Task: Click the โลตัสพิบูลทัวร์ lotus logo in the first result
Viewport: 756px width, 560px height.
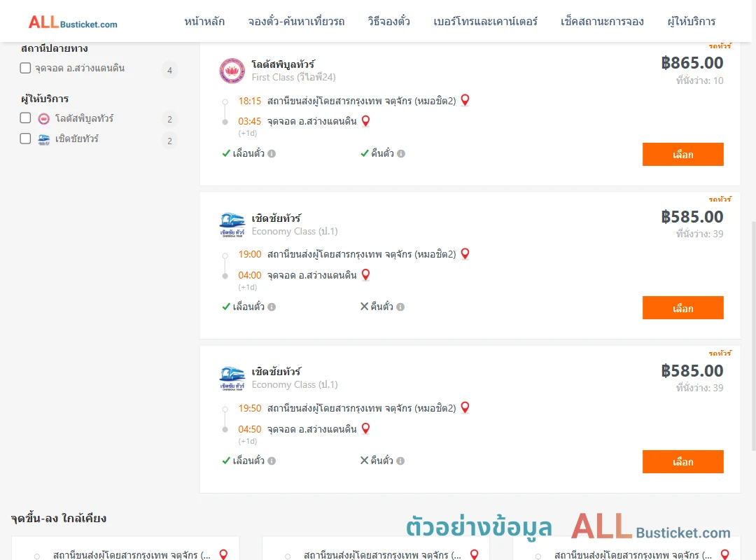Action: [x=232, y=71]
